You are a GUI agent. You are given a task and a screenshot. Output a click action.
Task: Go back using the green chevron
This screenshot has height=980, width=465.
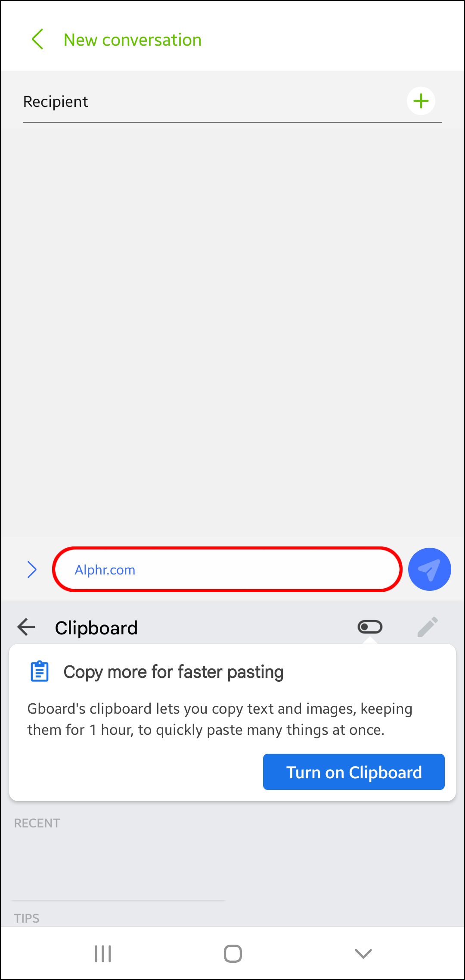coord(37,39)
